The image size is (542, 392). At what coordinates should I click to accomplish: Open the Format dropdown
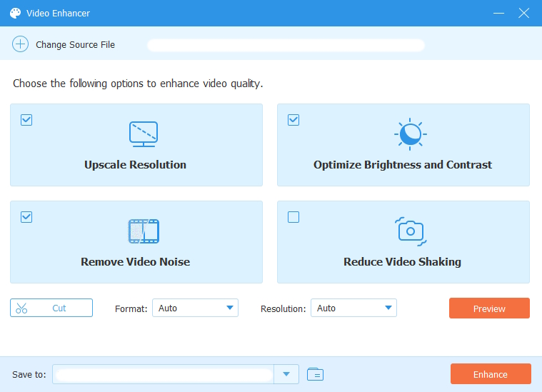coord(195,308)
